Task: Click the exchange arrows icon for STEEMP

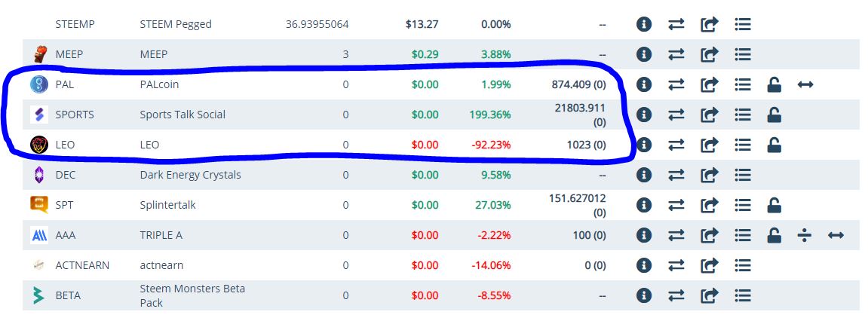Action: pos(676,24)
